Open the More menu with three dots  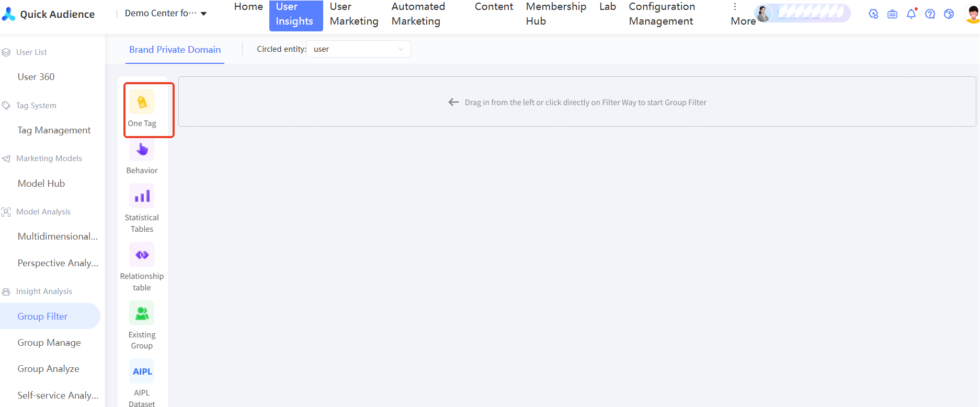pos(743,14)
